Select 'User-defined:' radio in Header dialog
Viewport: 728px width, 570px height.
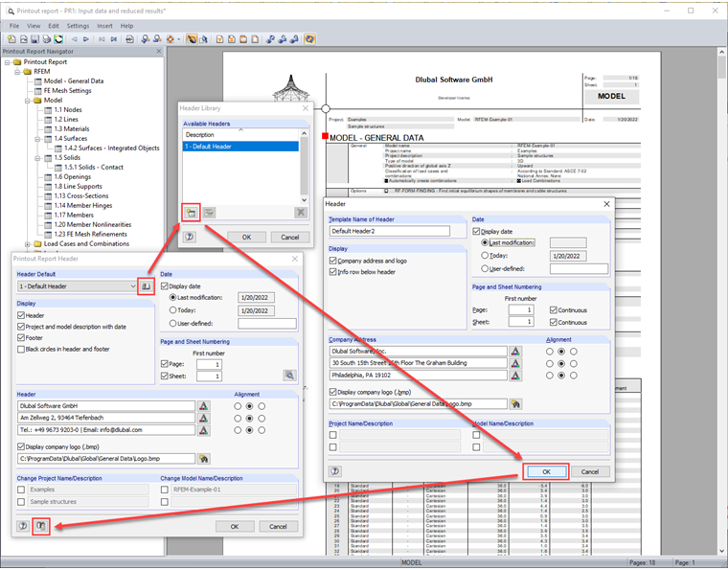[485, 269]
